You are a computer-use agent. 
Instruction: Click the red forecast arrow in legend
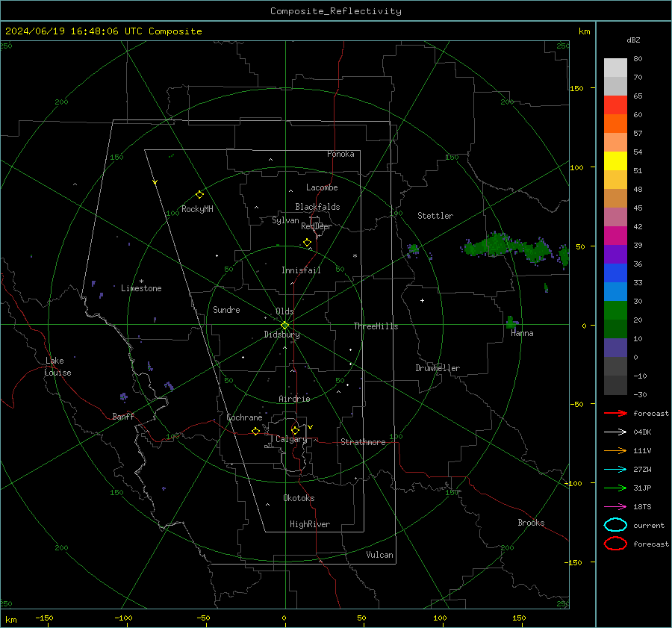tap(615, 413)
